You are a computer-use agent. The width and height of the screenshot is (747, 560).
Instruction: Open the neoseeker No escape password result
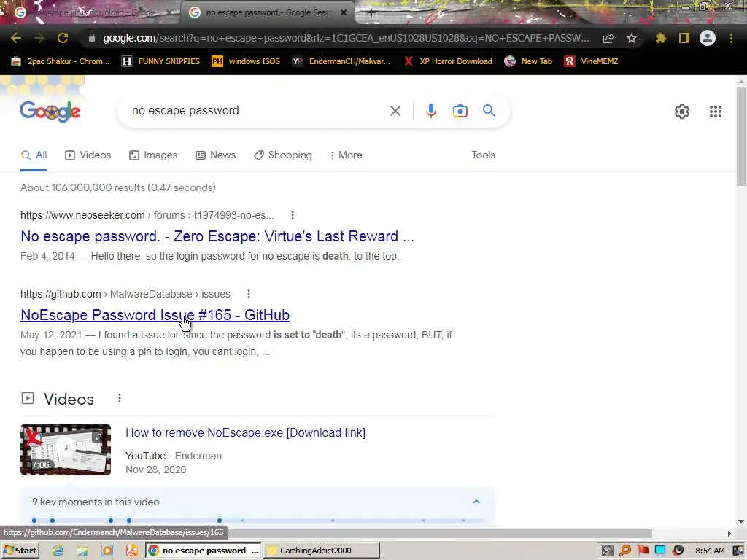pos(217,236)
